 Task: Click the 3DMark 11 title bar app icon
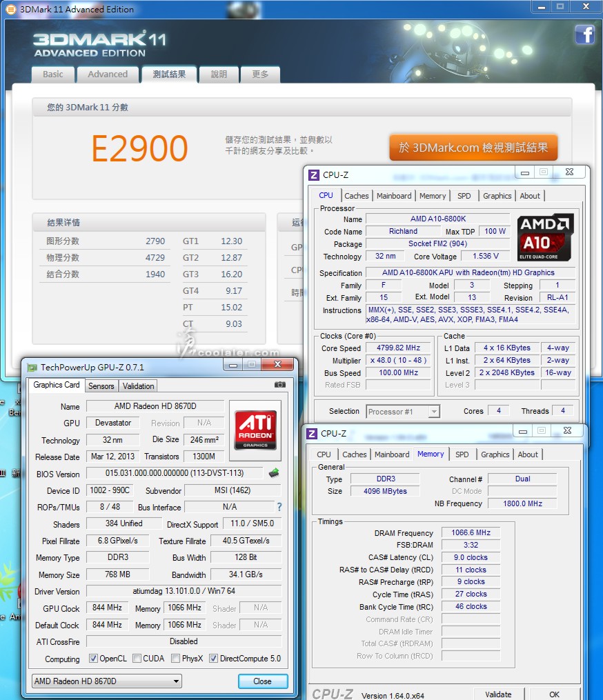pos(11,9)
